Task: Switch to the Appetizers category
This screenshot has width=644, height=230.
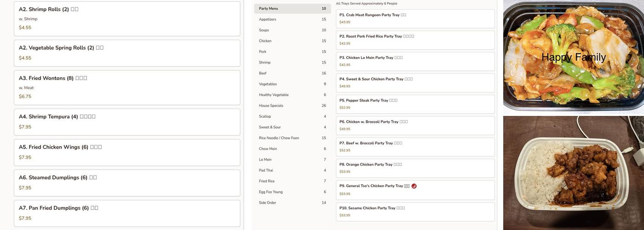Action: (292, 19)
